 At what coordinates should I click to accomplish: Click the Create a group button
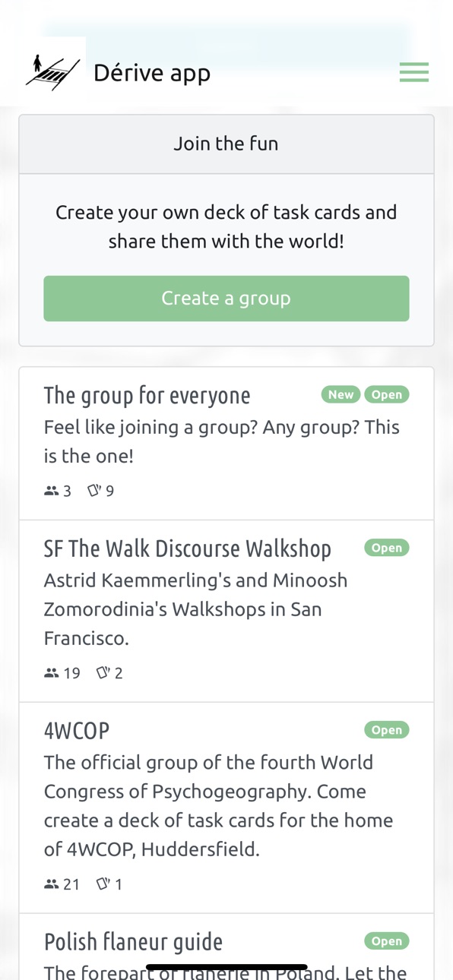226,299
